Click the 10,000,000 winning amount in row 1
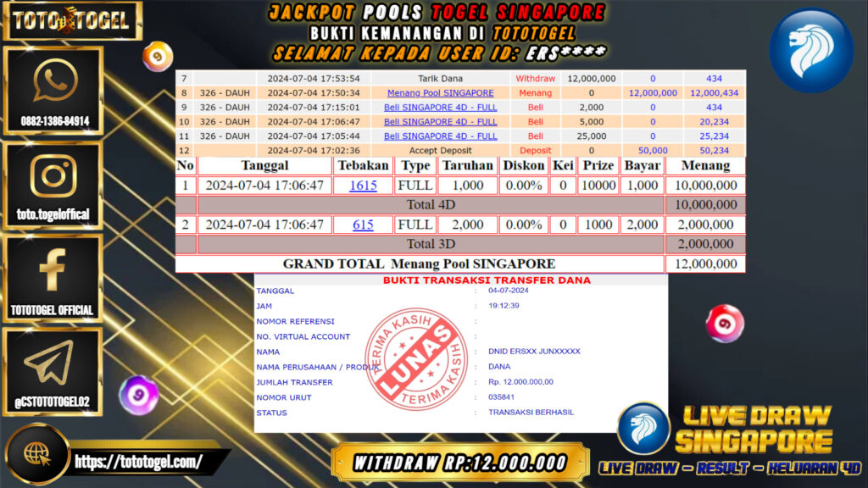 [705, 186]
